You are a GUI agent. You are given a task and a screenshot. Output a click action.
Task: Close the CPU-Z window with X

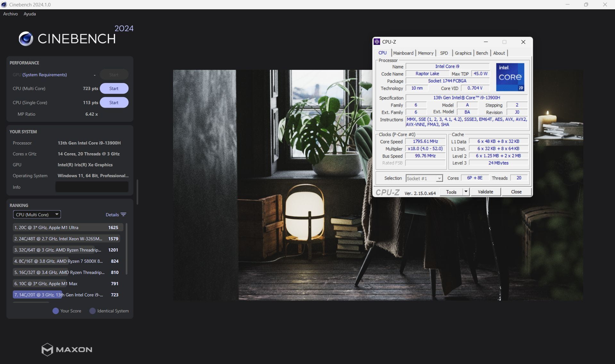tap(523, 42)
